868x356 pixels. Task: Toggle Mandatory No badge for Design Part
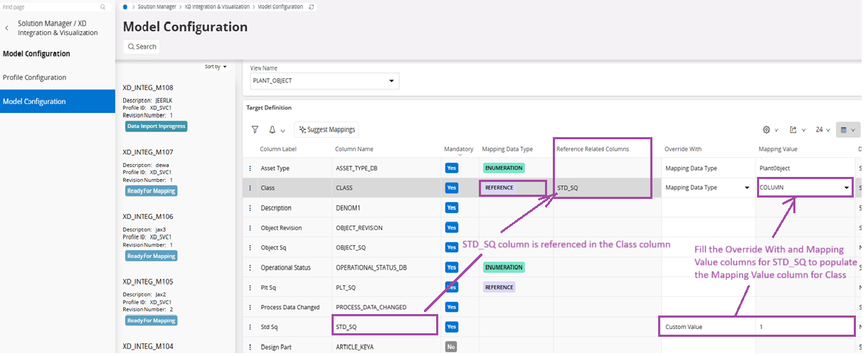451,347
